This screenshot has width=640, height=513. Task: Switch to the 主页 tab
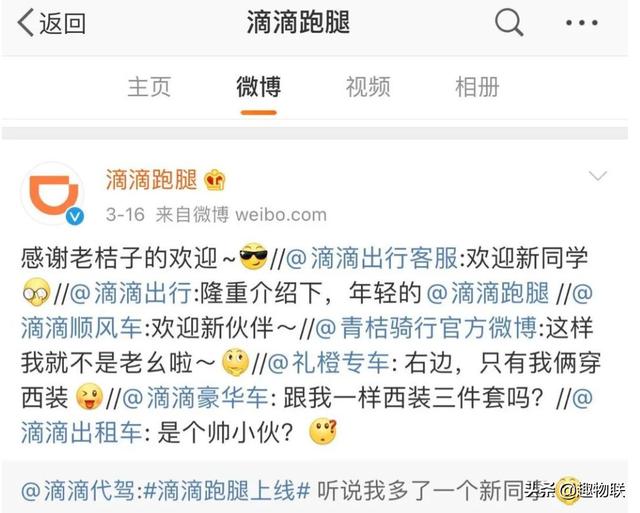149,87
